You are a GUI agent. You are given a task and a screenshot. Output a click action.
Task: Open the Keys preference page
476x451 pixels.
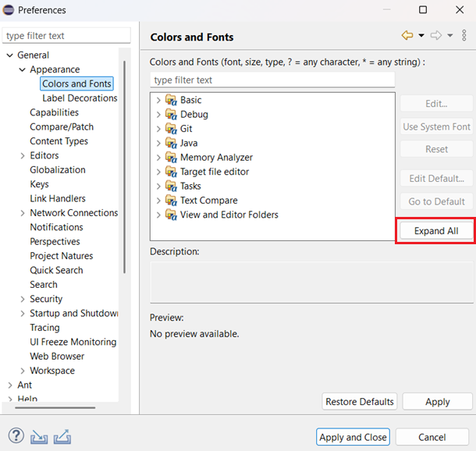tap(39, 184)
